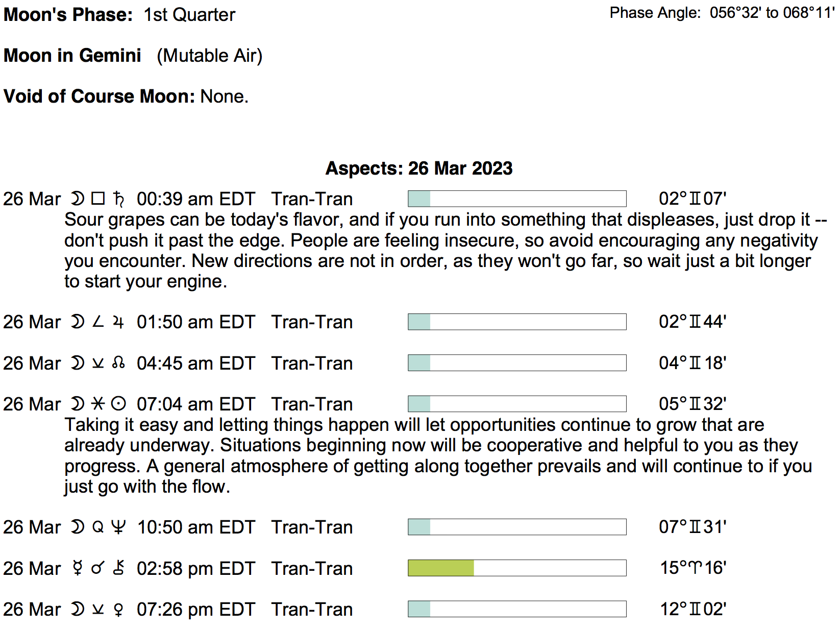The image size is (840, 630).
Task: Click the sextile symbol in the Moon-Sun aspect
Action: [98, 404]
